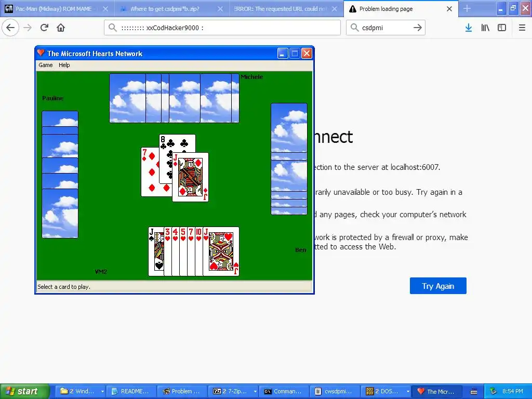The height and width of the screenshot is (399, 532).
Task: Click the Ben player name
Action: click(301, 250)
